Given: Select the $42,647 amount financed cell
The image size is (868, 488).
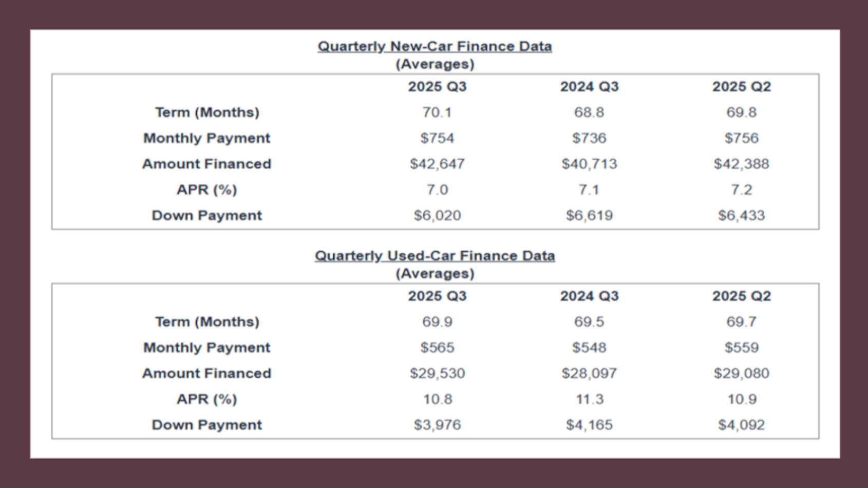Looking at the screenshot, I should coord(437,164).
